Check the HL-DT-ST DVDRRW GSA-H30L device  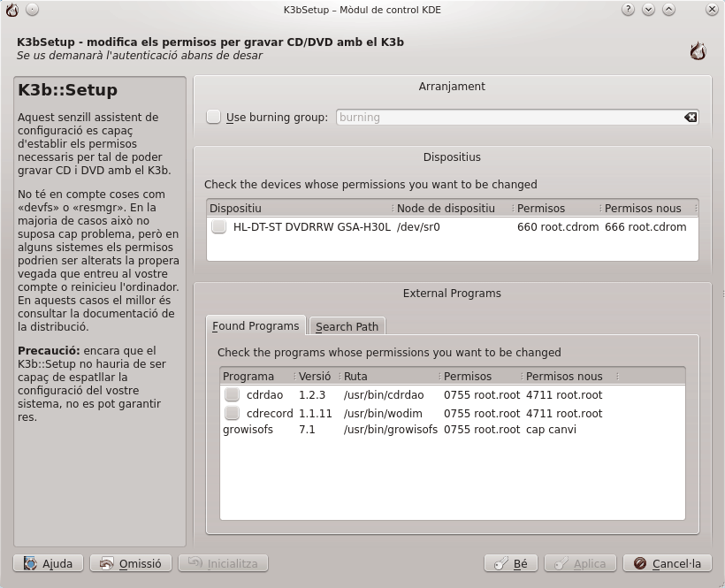tap(218, 227)
